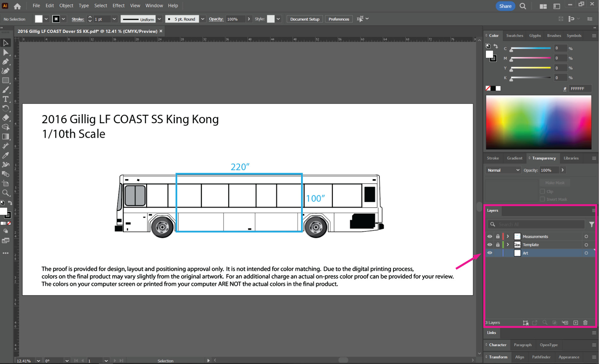Hide the Measurements layer
601x364 pixels.
click(x=490, y=236)
